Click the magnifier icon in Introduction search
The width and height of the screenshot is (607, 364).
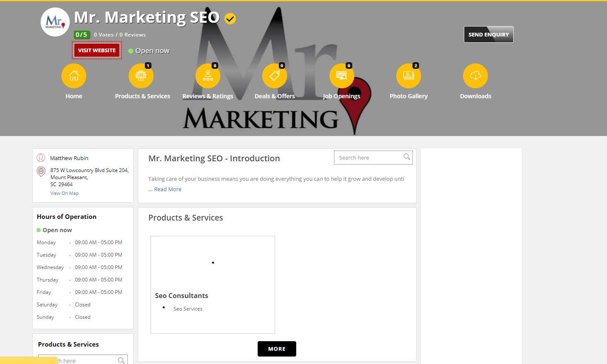click(x=407, y=157)
